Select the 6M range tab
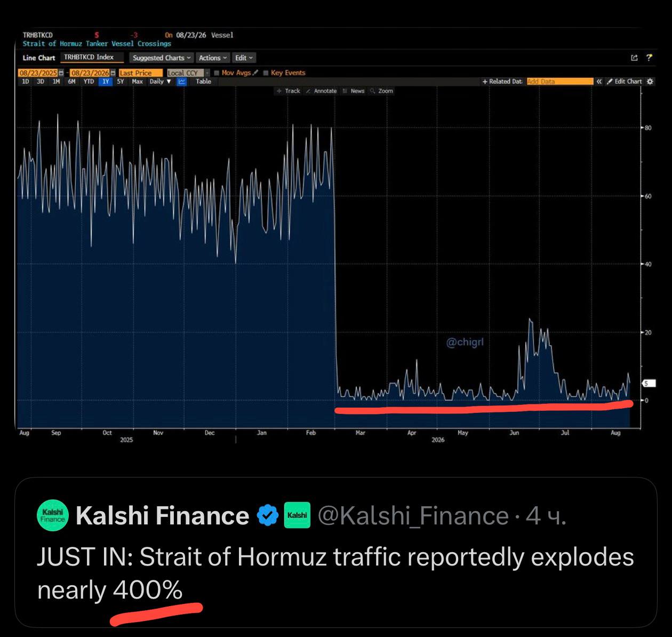This screenshot has height=637, width=672. (71, 82)
